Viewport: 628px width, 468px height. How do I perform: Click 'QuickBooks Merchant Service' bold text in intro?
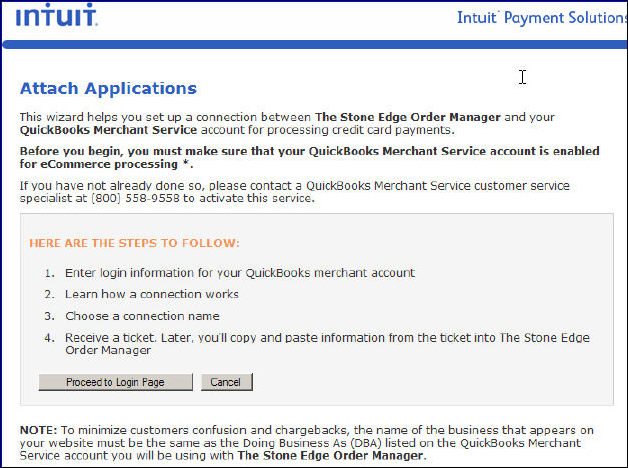click(108, 130)
